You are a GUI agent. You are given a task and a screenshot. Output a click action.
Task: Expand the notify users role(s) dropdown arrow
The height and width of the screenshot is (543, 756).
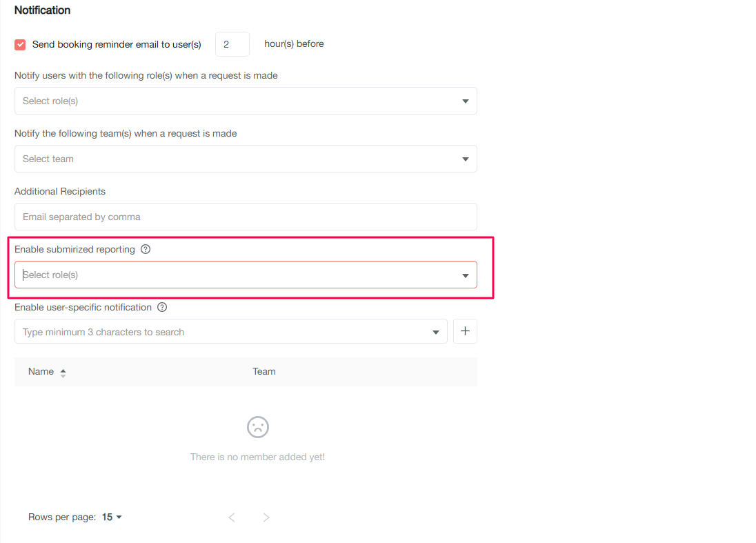(x=466, y=101)
